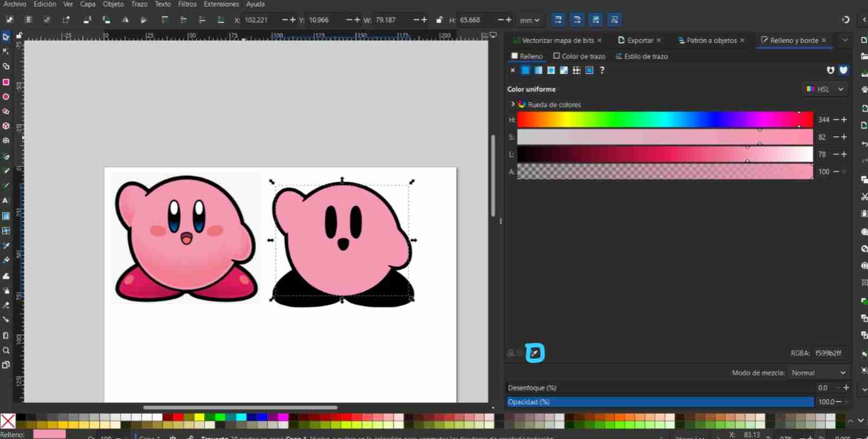
Task: Open the Estilo de trazo tab
Action: (642, 56)
